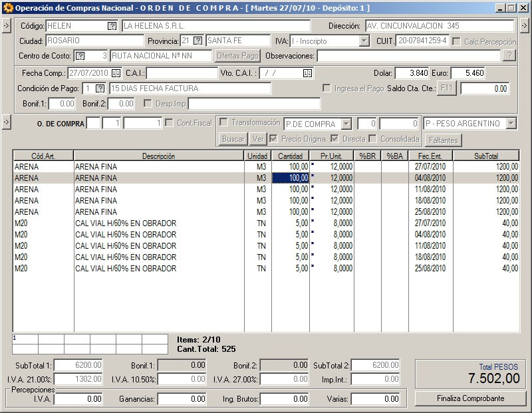Click the Observaciones input field

408,56
